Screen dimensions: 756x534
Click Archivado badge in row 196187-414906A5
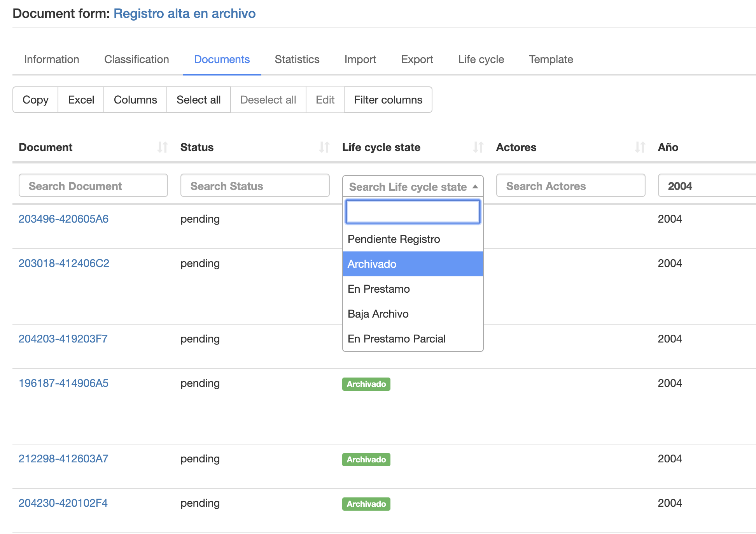pyautogui.click(x=366, y=384)
